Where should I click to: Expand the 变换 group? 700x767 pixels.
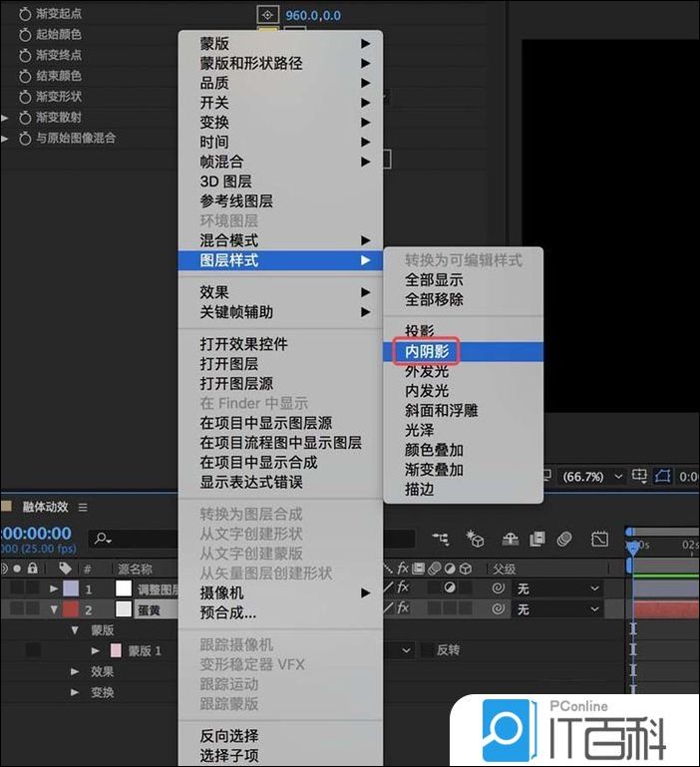pos(75,692)
